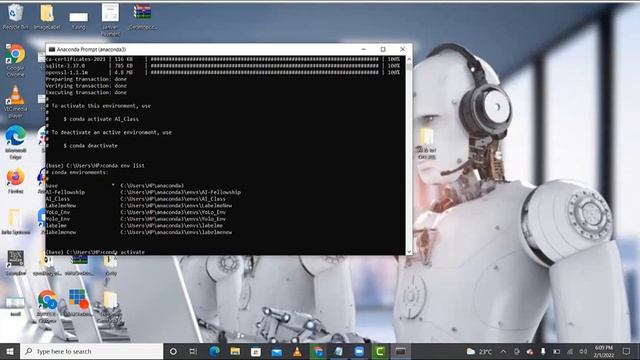The width and height of the screenshot is (640, 360).
Task: Click the 'Verifying transaction: done' line
Action: [x=86, y=86]
